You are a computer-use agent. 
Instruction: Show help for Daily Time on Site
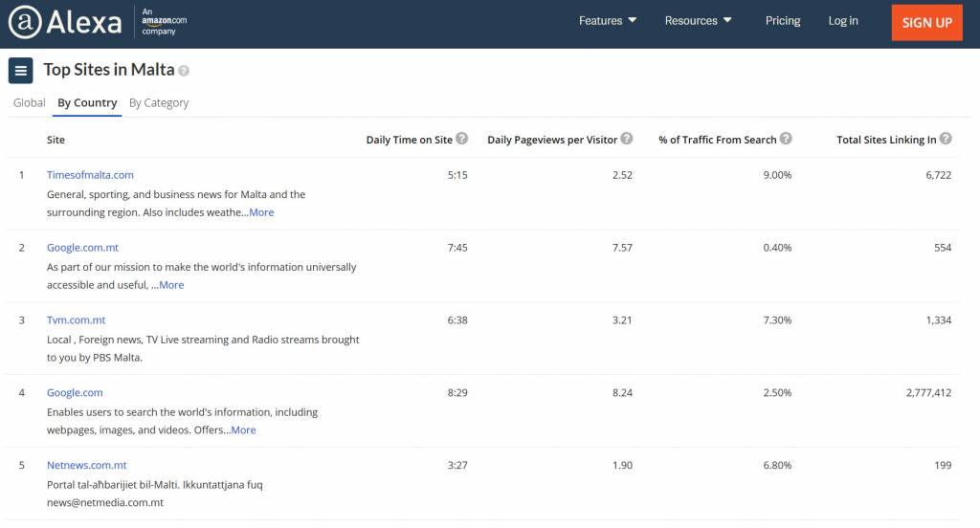(462, 139)
